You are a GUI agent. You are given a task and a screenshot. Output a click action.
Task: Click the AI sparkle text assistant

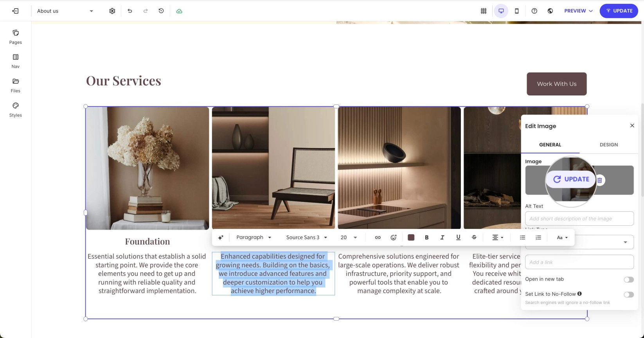click(221, 237)
